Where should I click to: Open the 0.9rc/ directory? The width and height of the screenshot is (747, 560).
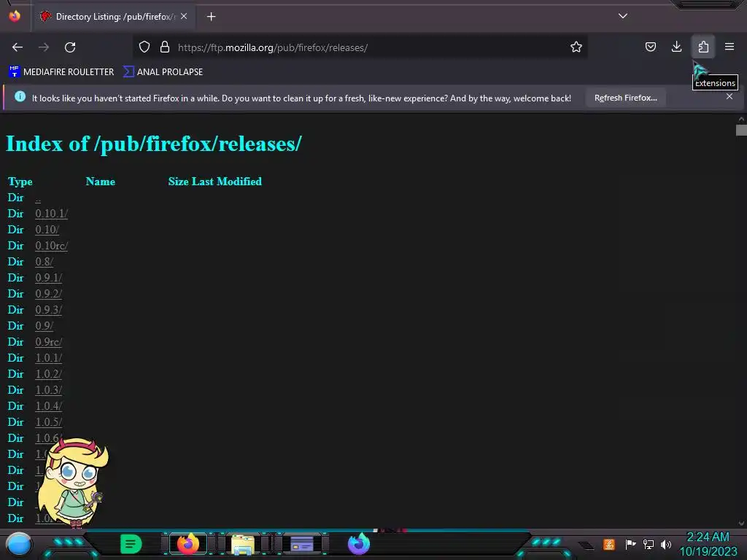pyautogui.click(x=49, y=342)
